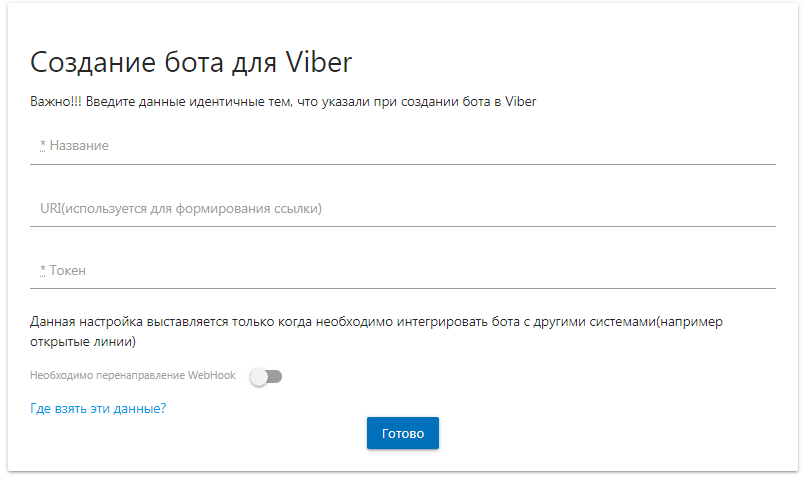Submit the form with Готово button

[402, 433]
